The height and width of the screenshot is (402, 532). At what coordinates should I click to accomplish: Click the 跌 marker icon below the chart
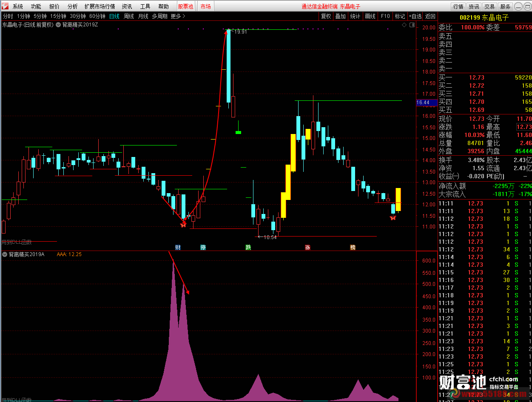[x=248, y=247]
